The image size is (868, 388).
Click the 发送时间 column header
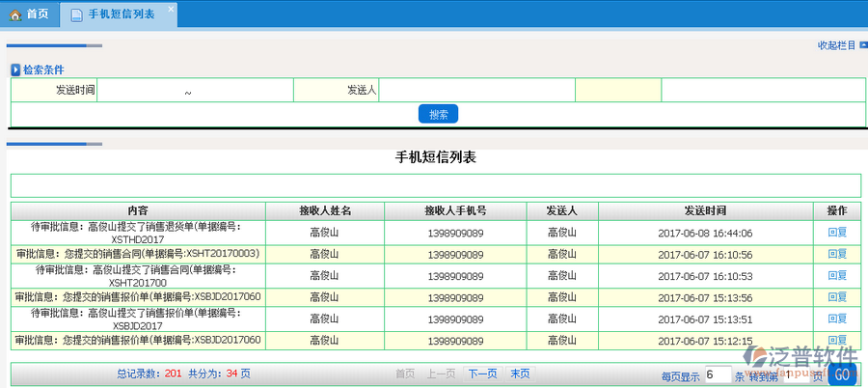click(704, 210)
